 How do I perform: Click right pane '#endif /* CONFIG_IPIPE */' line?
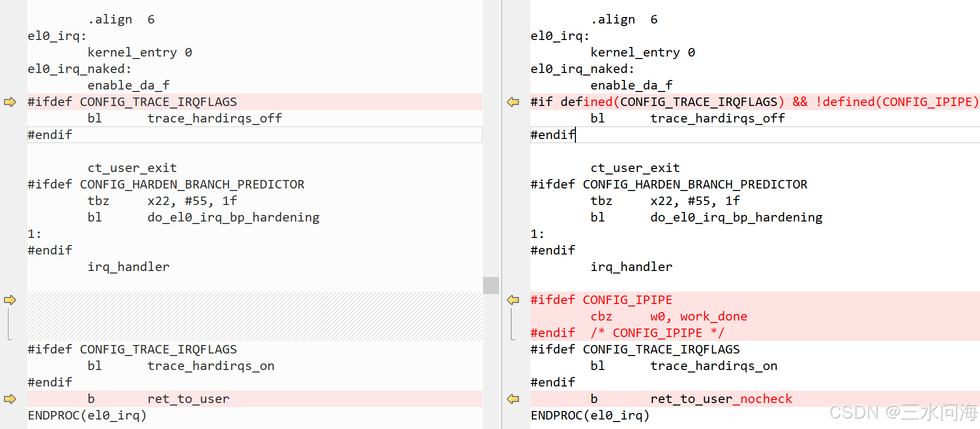click(x=627, y=333)
